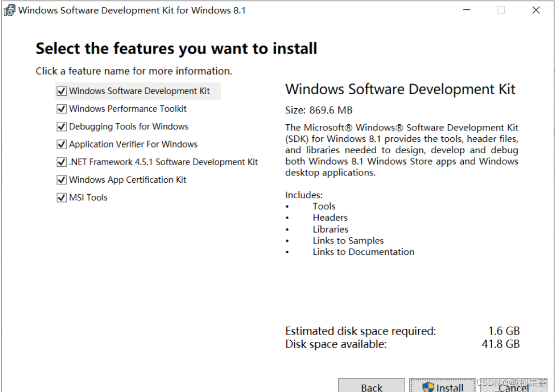Toggle Debugging Tools for Windows checkbox
This screenshot has width=555, height=392.
62,126
